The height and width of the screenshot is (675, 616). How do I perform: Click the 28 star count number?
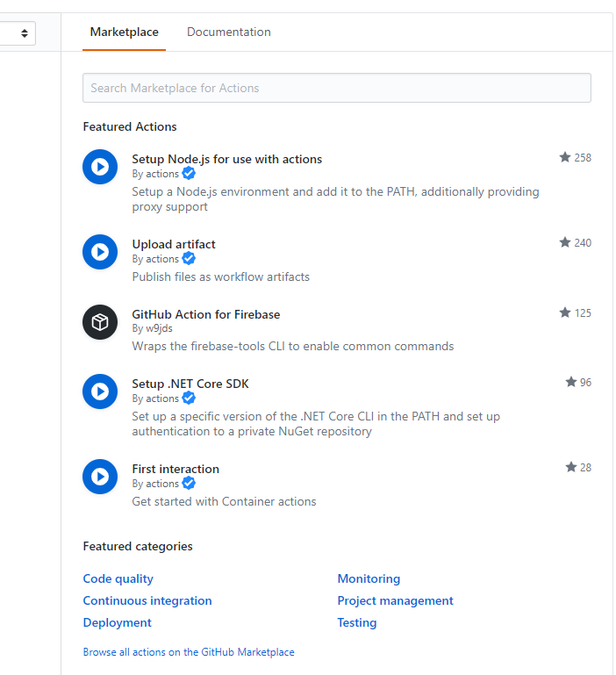pyautogui.click(x=585, y=468)
